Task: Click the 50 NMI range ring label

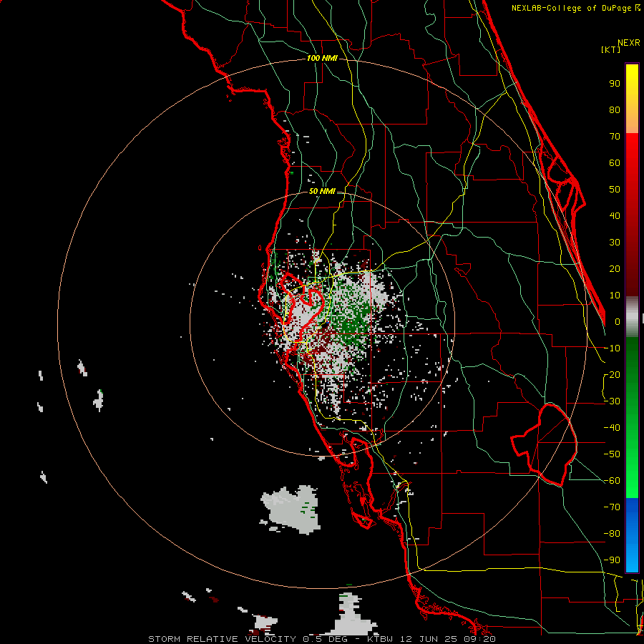Action: [322, 191]
